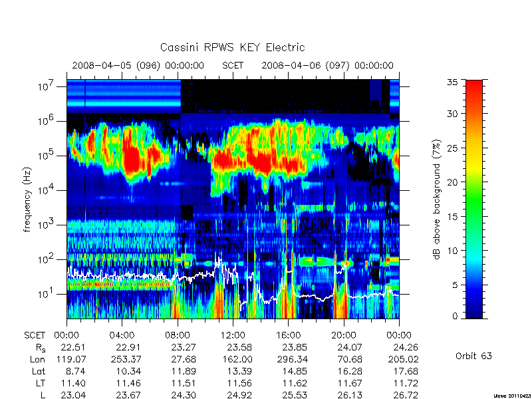The height and width of the screenshot is (399, 532).
Task: Click the "L" row header
Action: 43,395
